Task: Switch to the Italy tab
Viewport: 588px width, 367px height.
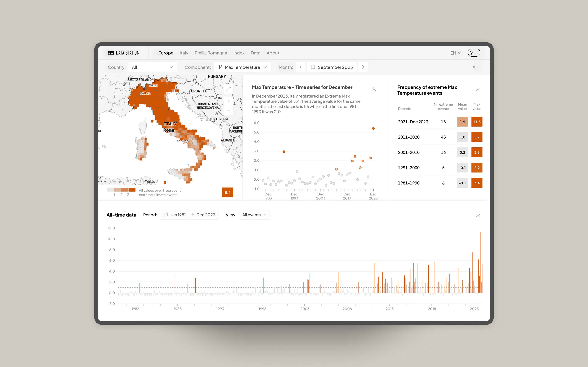Action: (x=184, y=53)
